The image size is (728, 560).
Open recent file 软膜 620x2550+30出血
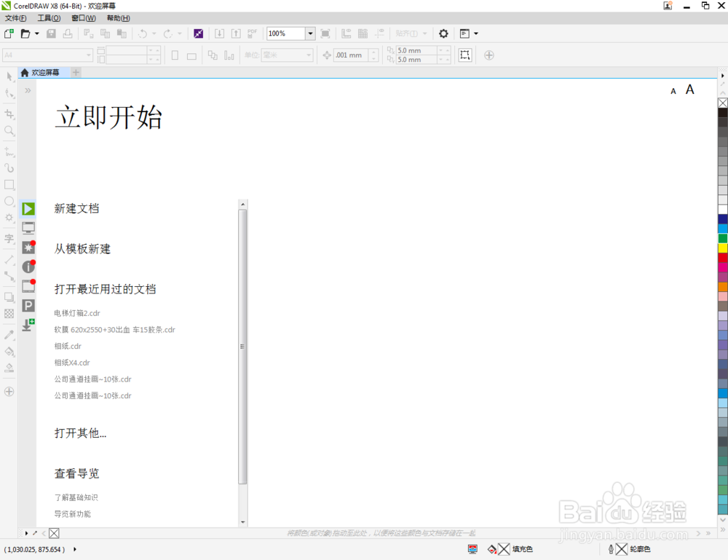pyautogui.click(x=115, y=330)
